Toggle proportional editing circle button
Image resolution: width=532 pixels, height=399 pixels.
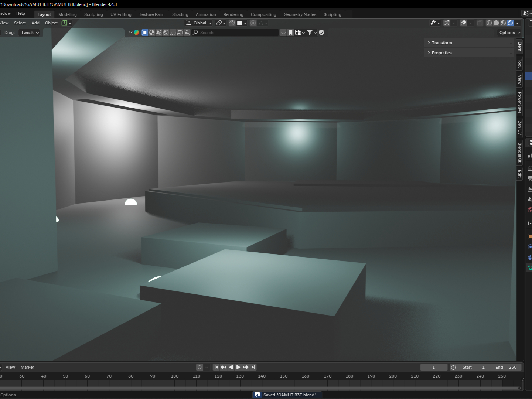pos(253,23)
